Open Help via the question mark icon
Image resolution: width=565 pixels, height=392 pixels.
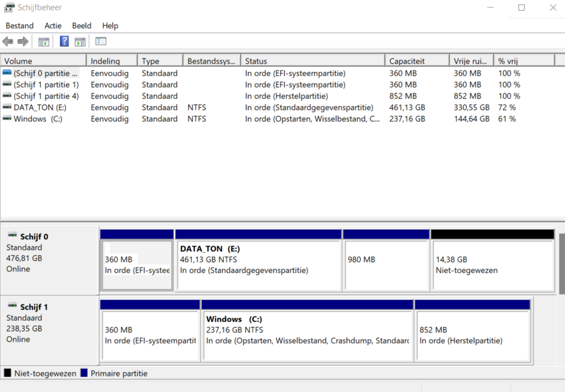tap(64, 41)
